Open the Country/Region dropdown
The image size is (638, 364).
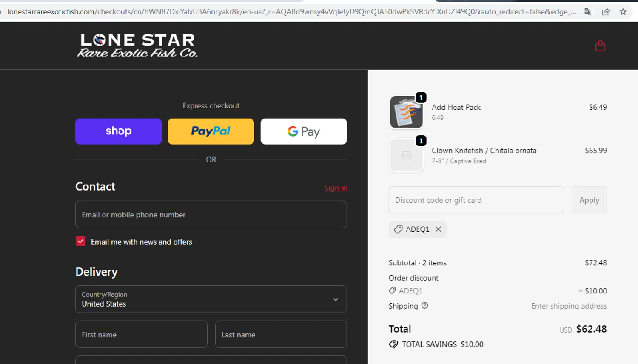click(211, 299)
